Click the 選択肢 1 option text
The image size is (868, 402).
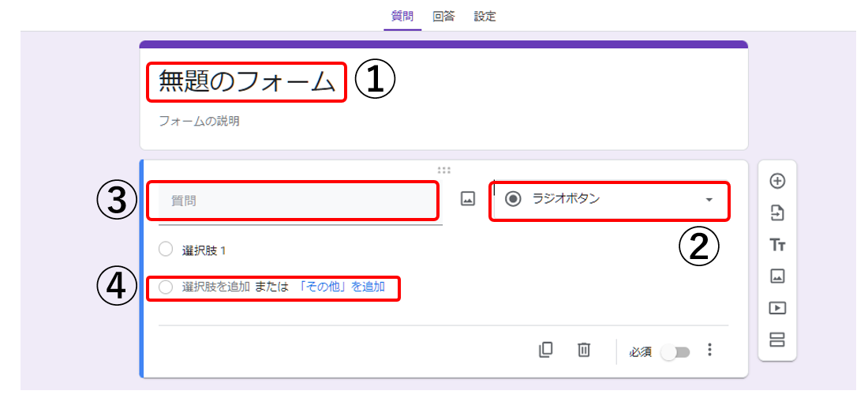click(204, 250)
